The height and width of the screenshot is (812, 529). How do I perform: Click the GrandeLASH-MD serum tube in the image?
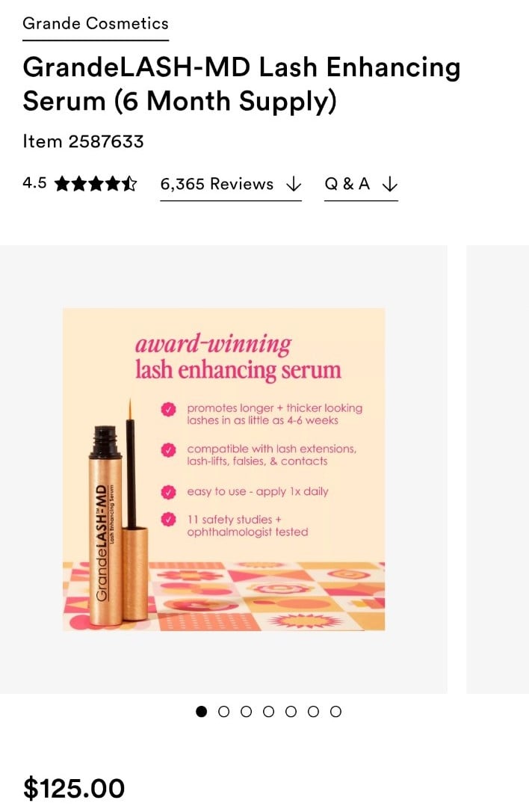point(118,518)
